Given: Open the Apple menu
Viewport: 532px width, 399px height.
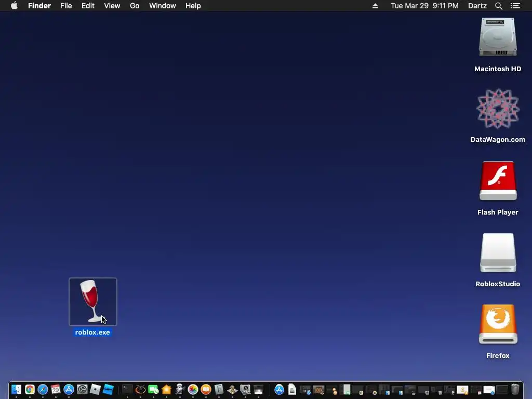Looking at the screenshot, I should 14,6.
